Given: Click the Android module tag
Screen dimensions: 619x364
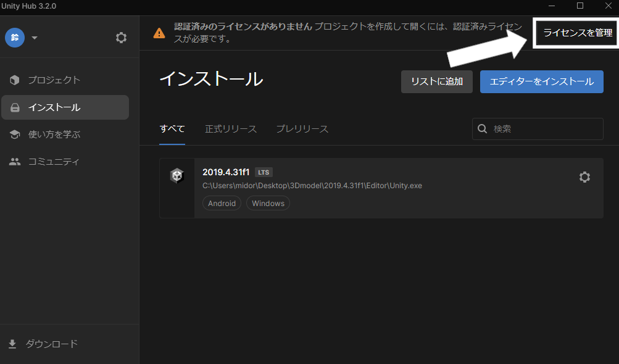Looking at the screenshot, I should tap(222, 204).
